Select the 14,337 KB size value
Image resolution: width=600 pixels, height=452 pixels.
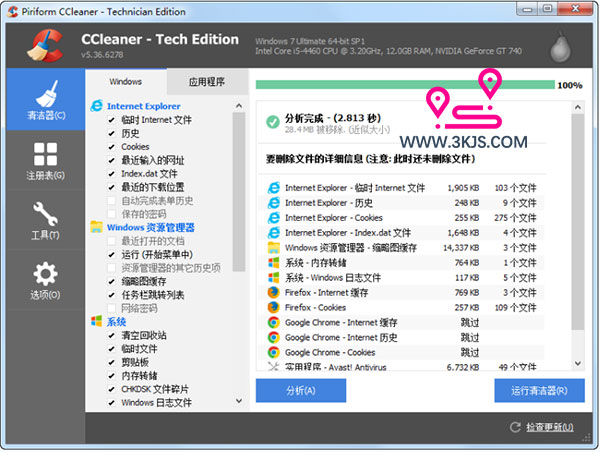(x=461, y=248)
